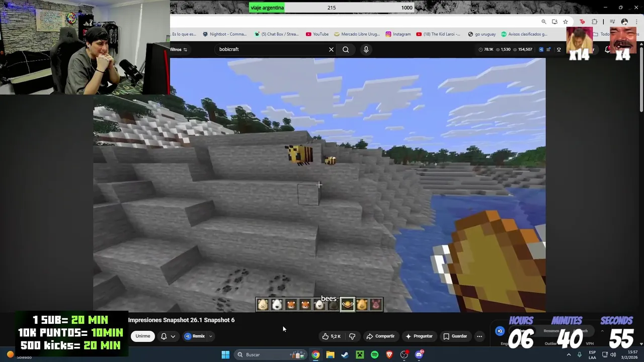Image resolution: width=644 pixels, height=362 pixels.
Task: Open the volume speaker tray icon
Action: (613, 354)
